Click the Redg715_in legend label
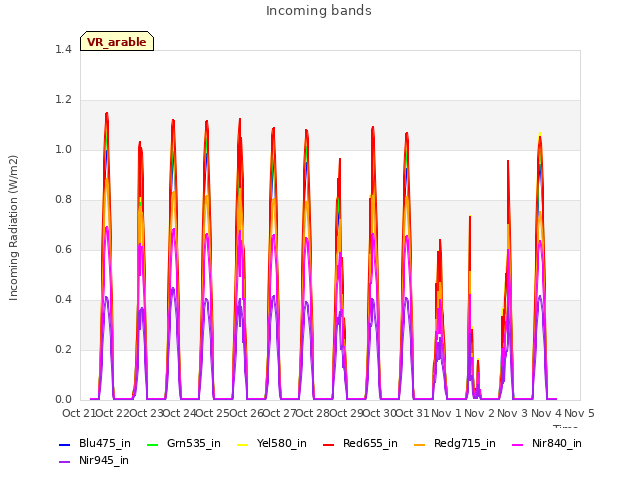Screen dimensions: 640x480 coord(465,444)
